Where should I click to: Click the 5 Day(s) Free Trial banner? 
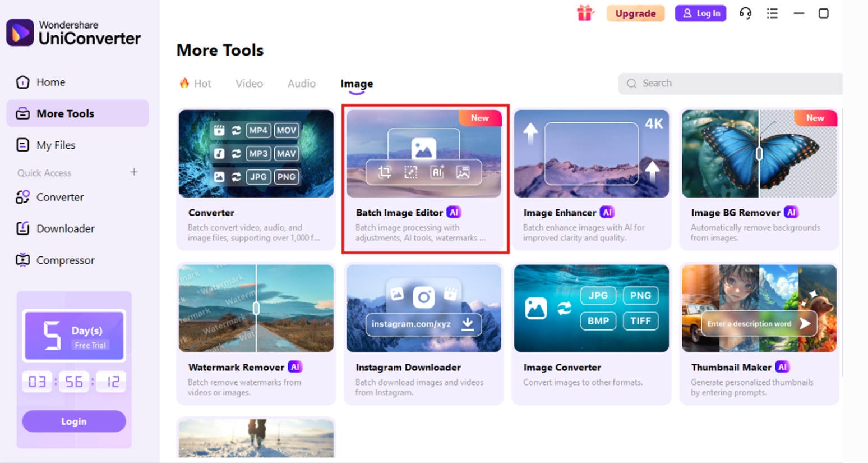[x=74, y=335]
